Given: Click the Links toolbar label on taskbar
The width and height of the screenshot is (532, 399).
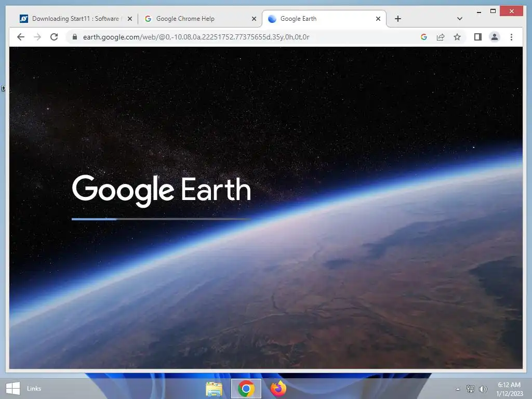Looking at the screenshot, I should click(x=34, y=389).
